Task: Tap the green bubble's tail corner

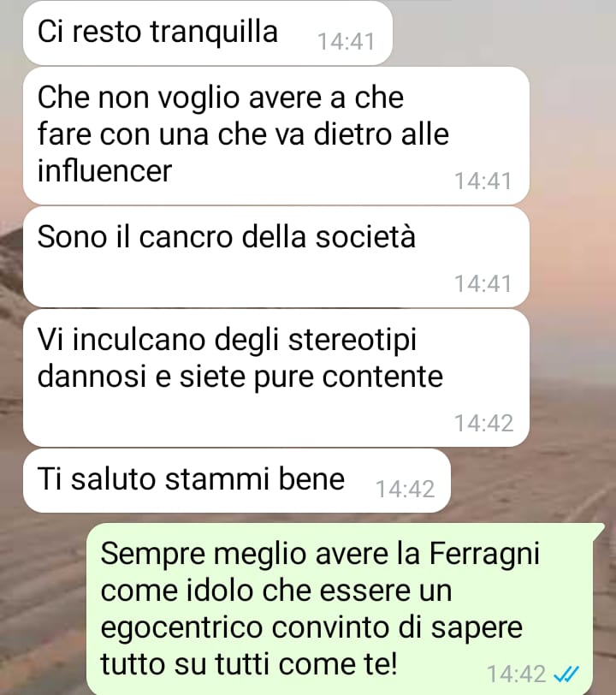Action: click(x=600, y=527)
